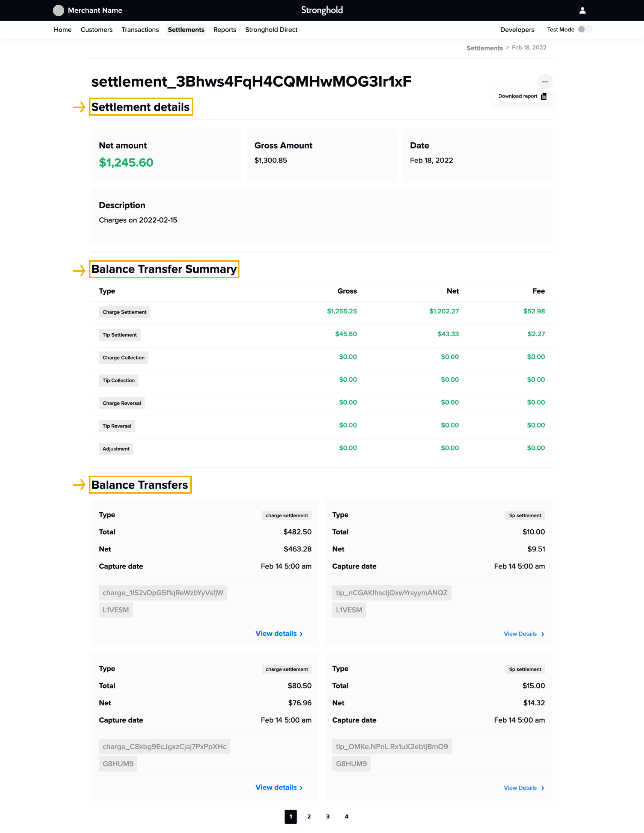Click the Settlements breadcrumb link
The image size is (644, 833).
(x=484, y=48)
